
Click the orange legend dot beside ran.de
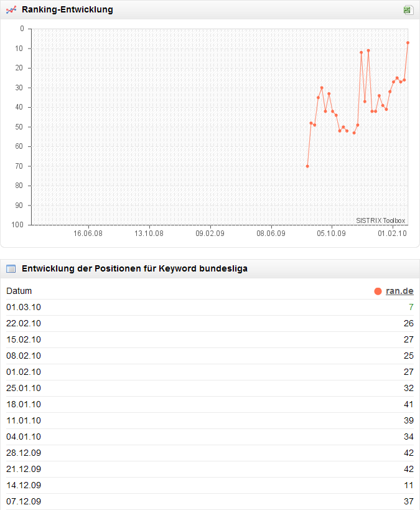[378, 291]
